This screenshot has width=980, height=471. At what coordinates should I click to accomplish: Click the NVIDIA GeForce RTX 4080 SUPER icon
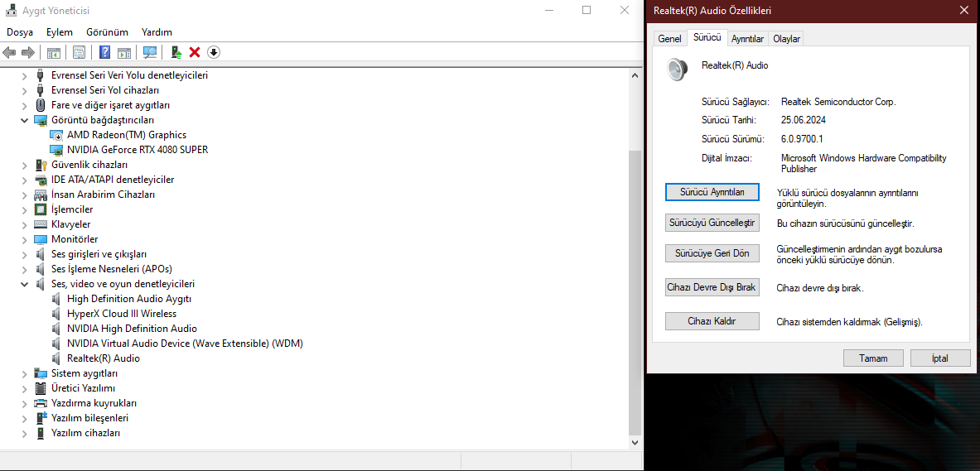pos(56,150)
